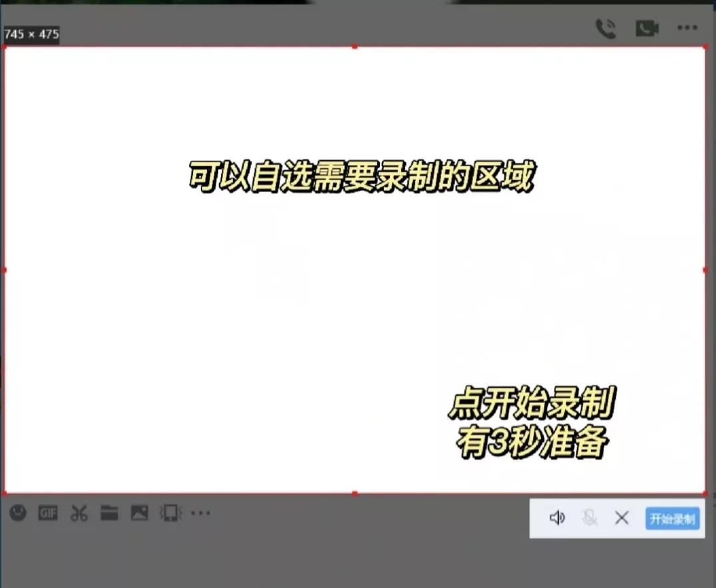
Task: Start a video call
Action: pyautogui.click(x=647, y=28)
